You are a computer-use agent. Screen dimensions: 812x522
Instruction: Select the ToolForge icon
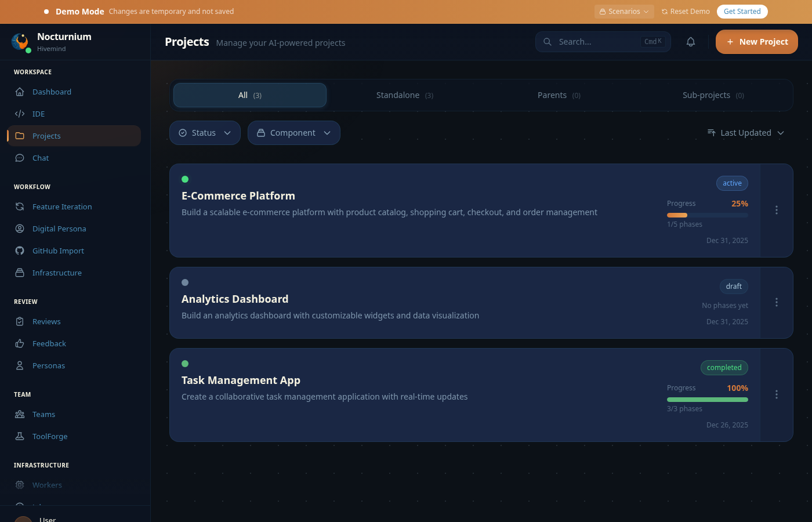[x=20, y=436]
